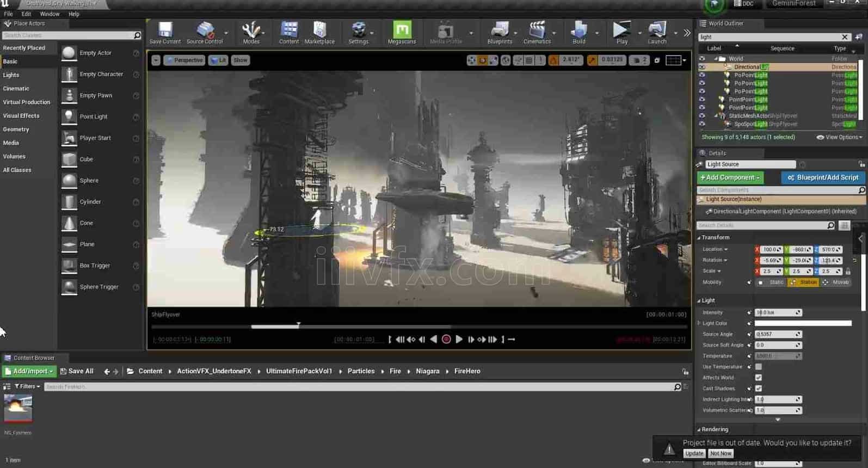
Task: Click the sequencer play forward button
Action: point(459,339)
